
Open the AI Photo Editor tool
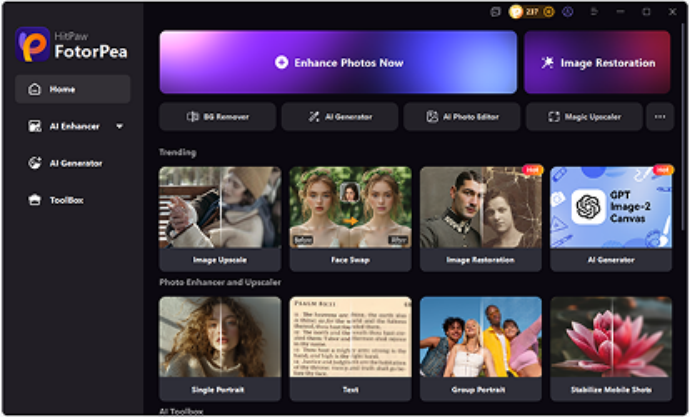[462, 117]
